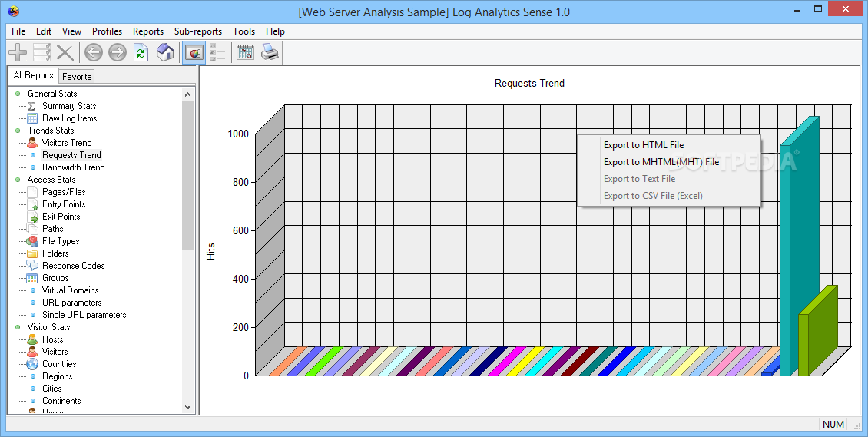Open the Virtual Domains report
868x437 pixels.
pyautogui.click(x=71, y=290)
